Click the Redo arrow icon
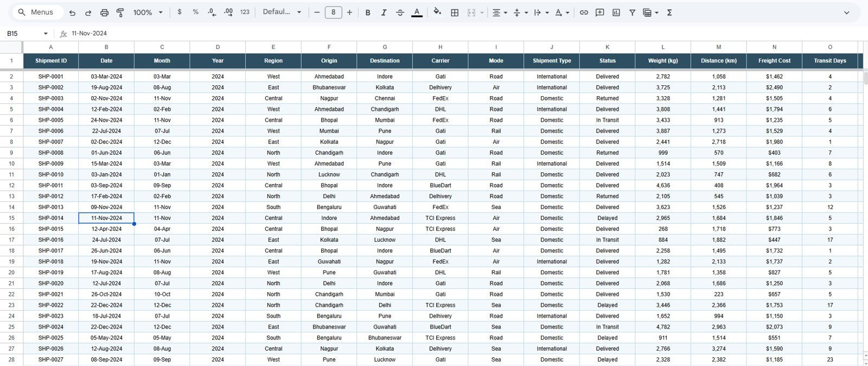Viewport: 868px width, 366px height. pyautogui.click(x=88, y=12)
